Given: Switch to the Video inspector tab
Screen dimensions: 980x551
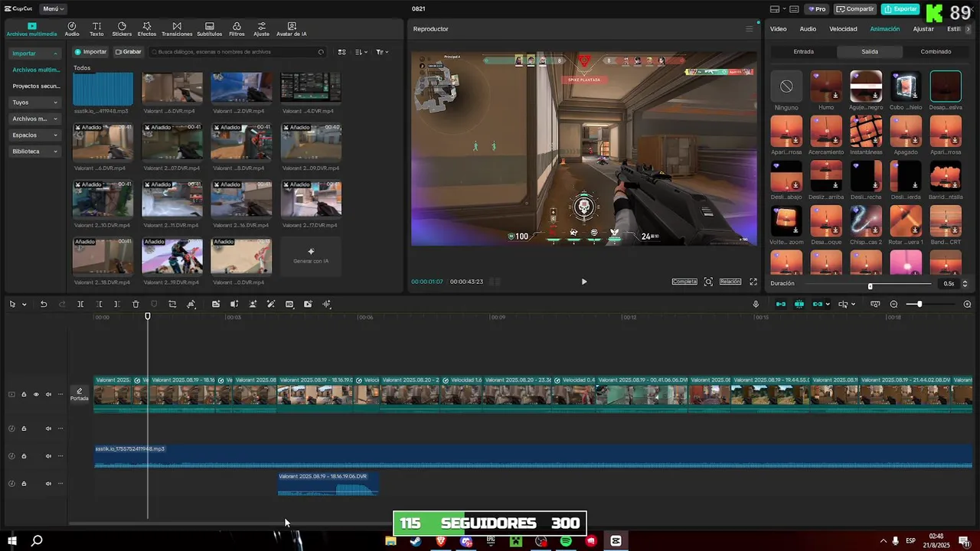Looking at the screenshot, I should point(778,29).
